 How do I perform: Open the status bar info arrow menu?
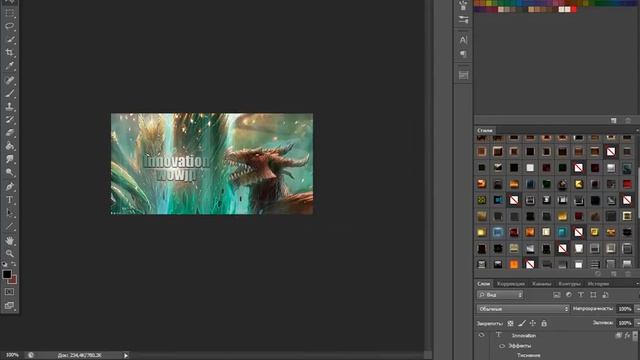(x=126, y=356)
